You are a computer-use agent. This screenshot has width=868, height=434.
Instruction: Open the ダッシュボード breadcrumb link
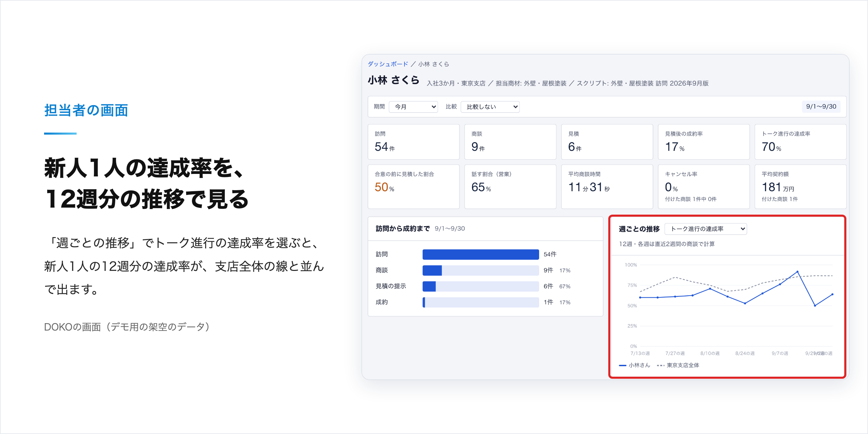pyautogui.click(x=388, y=64)
